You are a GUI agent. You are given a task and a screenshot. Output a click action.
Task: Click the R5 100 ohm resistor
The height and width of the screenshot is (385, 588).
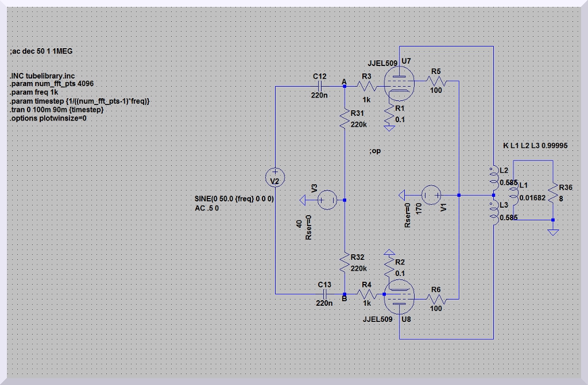[434, 81]
